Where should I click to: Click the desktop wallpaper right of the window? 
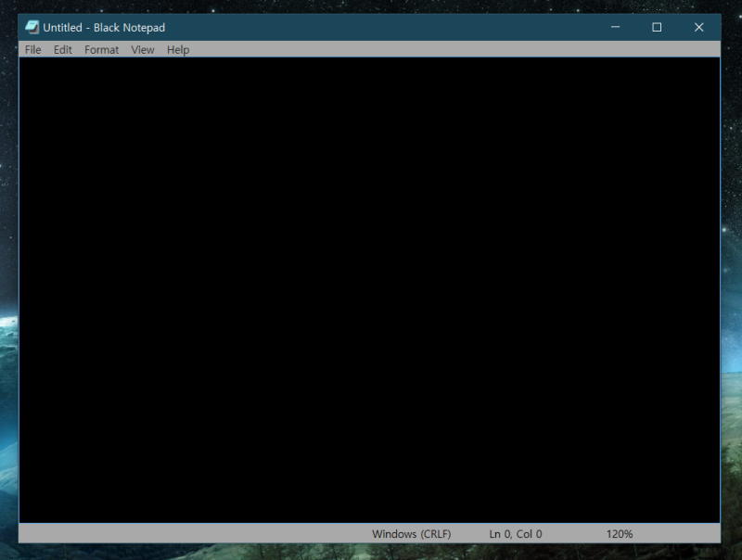tap(734, 278)
